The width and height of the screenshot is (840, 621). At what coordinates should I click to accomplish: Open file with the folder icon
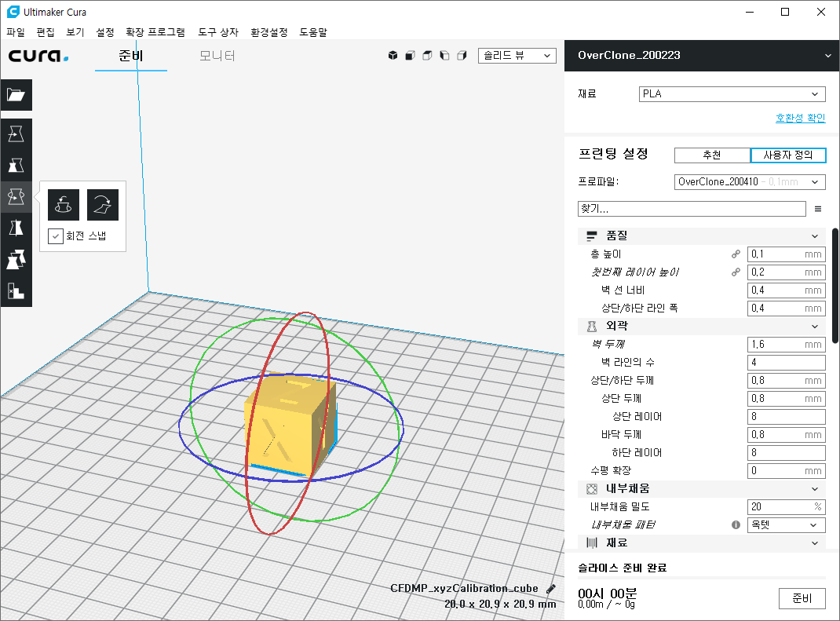16,95
